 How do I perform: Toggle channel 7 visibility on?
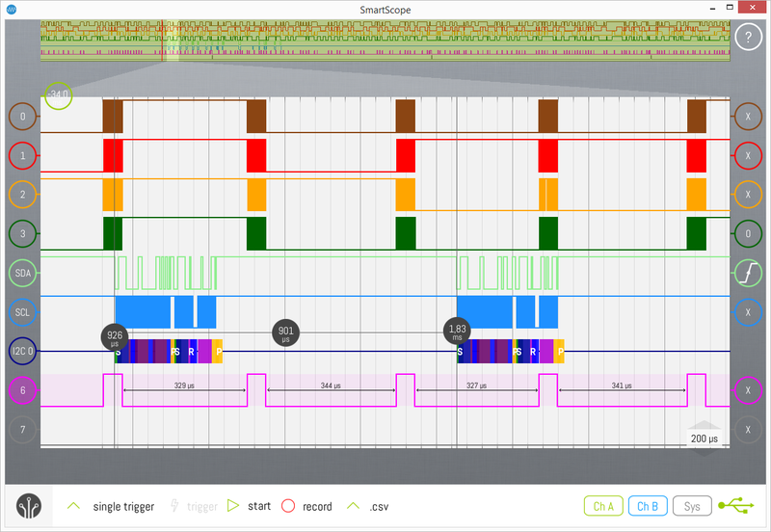23,430
